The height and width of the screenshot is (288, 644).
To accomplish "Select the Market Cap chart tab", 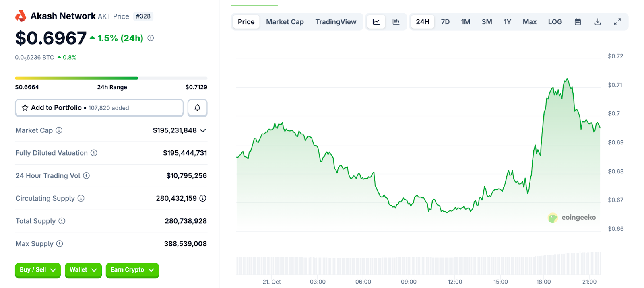I will click(285, 22).
